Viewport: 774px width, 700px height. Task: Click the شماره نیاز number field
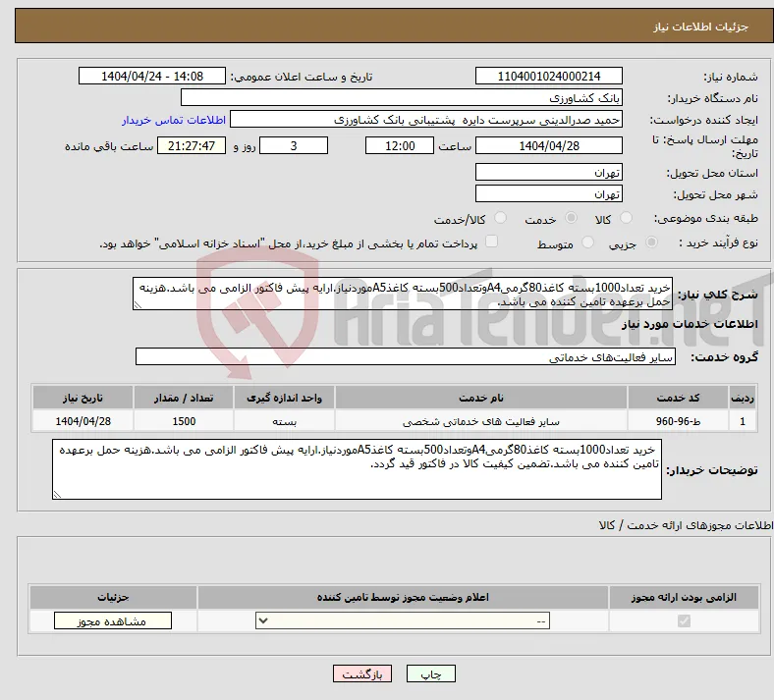tap(548, 76)
